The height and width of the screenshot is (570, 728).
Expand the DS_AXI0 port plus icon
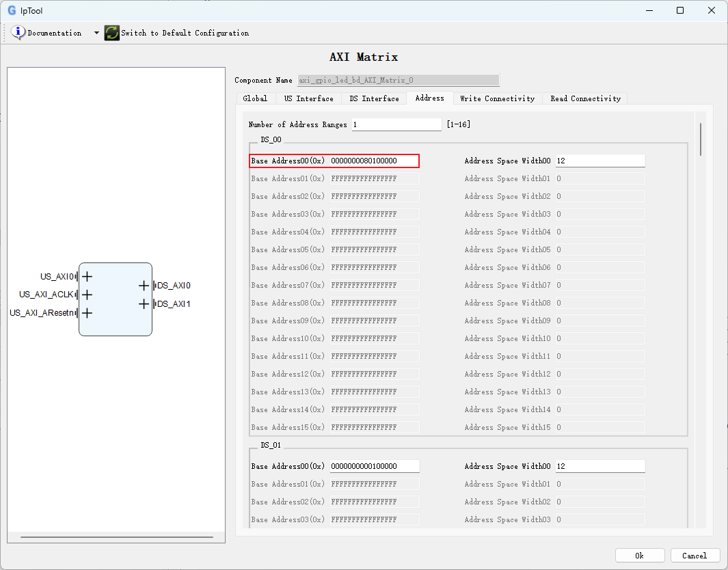pyautogui.click(x=144, y=286)
